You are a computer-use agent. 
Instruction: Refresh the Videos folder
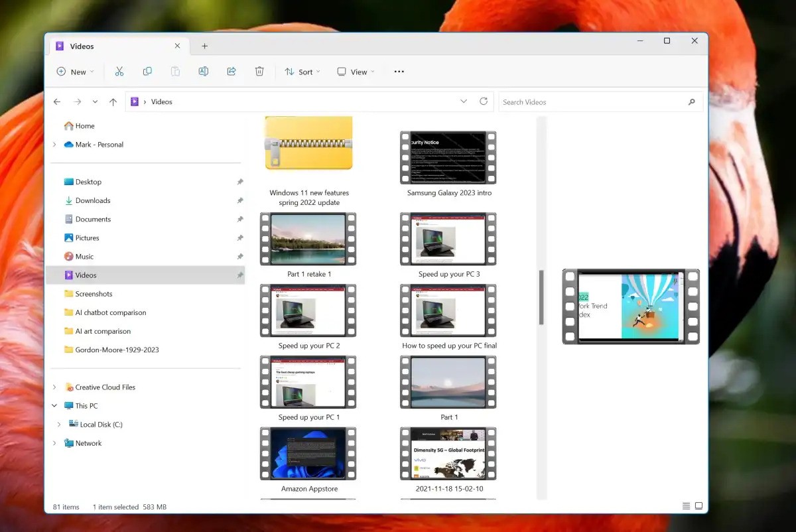point(484,101)
